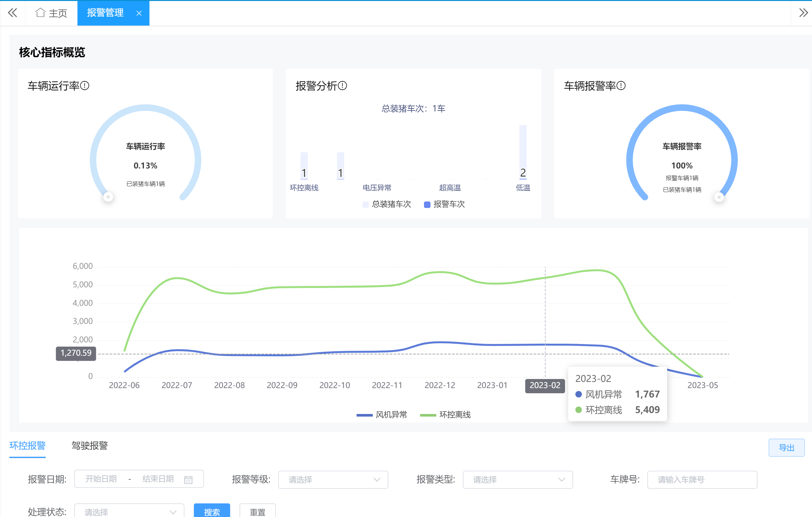Click the 超高温 category label
Image resolution: width=812 pixels, height=517 pixels.
[450, 188]
